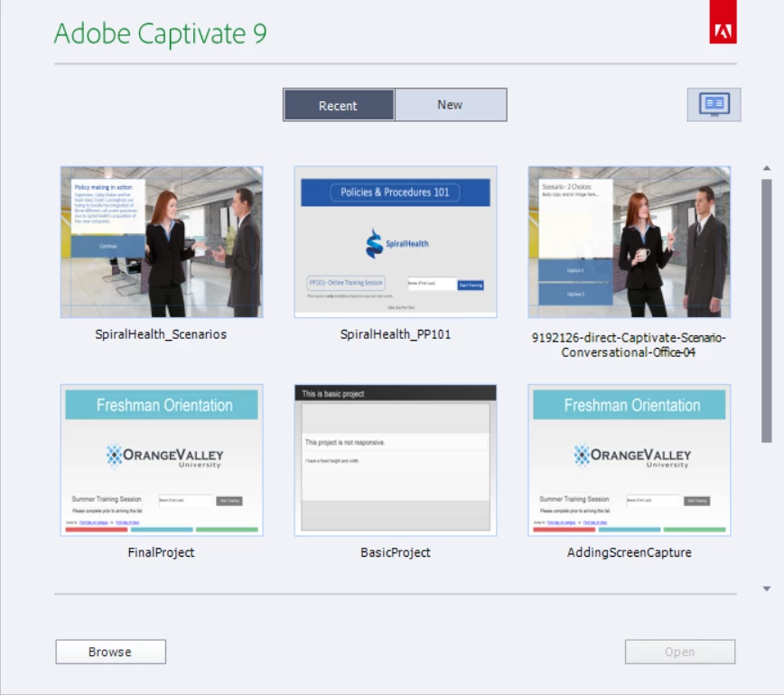Select the FinalProject thumbnail

pos(162,460)
